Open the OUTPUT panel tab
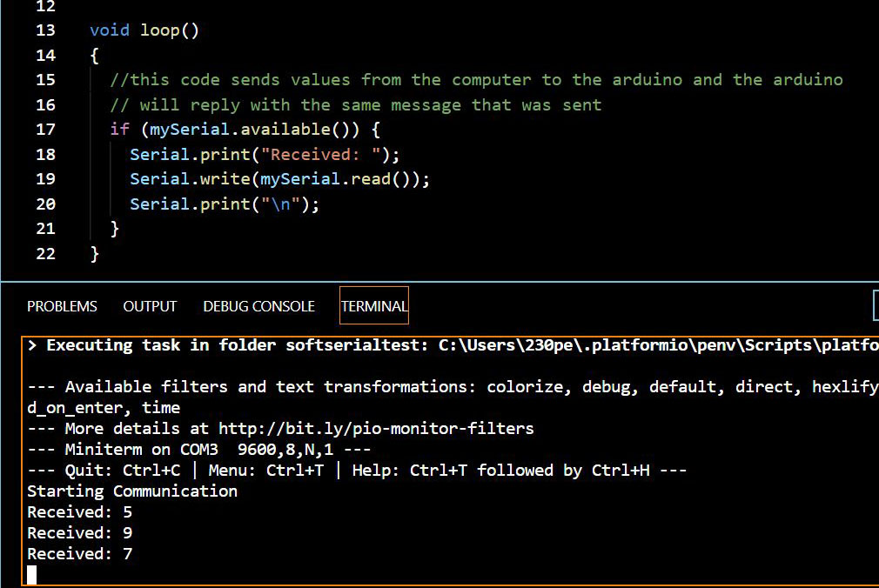Image resolution: width=879 pixels, height=588 pixels. tap(150, 306)
